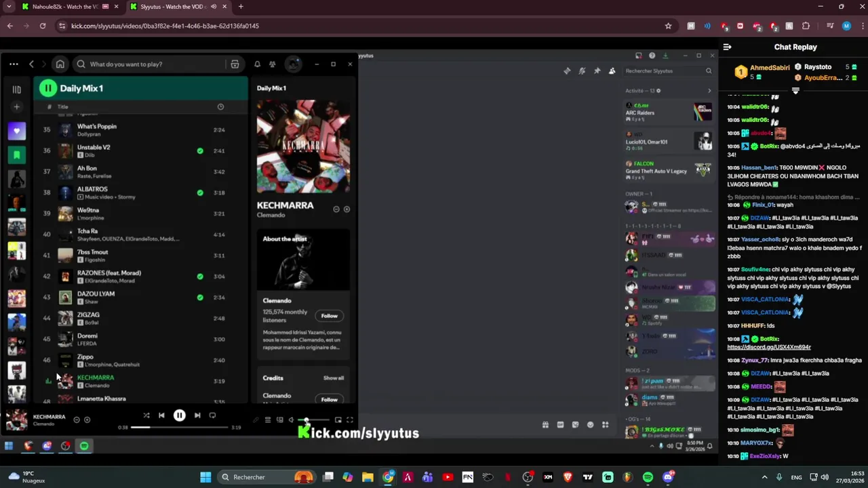The height and width of the screenshot is (488, 868).
Task: Add KECHMARRA to Liked via panel plus icon
Action: (347, 209)
